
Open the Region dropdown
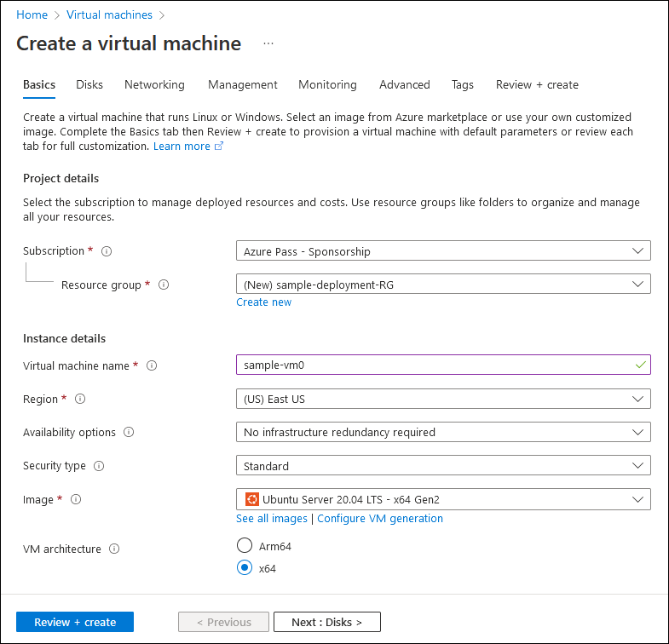(443, 399)
